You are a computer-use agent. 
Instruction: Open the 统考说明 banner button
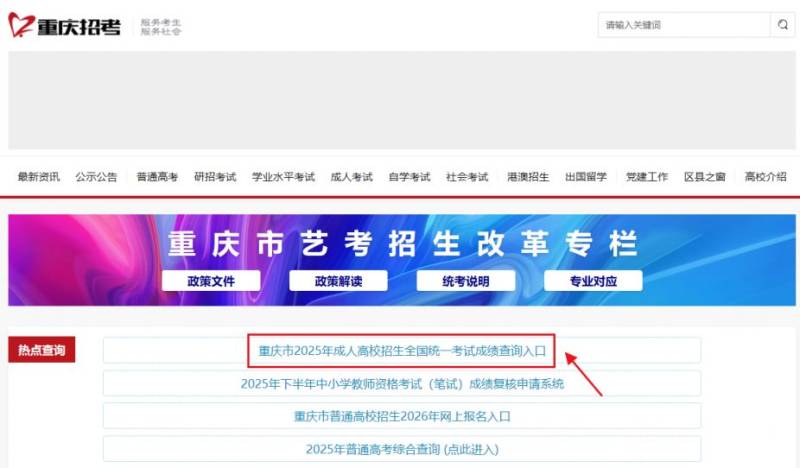pos(466,281)
